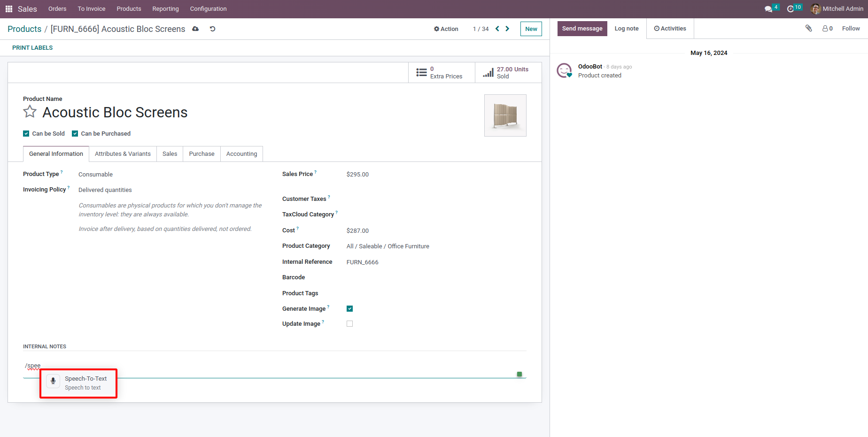
Task: Click the Sales app title
Action: tap(27, 9)
